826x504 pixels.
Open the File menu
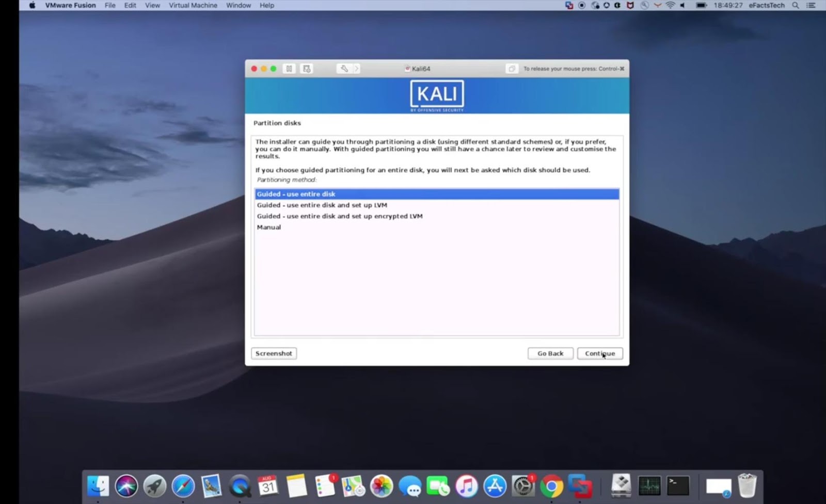tap(110, 5)
